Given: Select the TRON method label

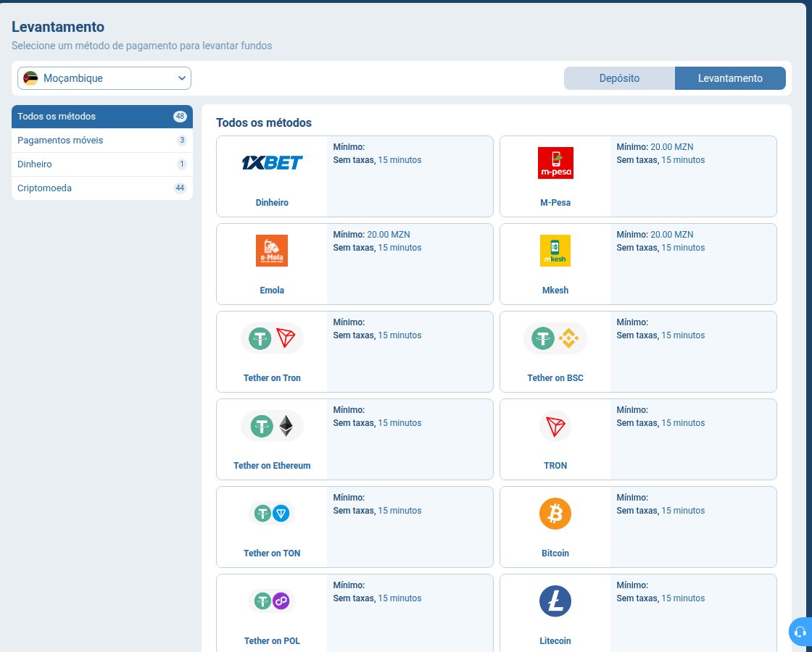Looking at the screenshot, I should click(555, 465).
